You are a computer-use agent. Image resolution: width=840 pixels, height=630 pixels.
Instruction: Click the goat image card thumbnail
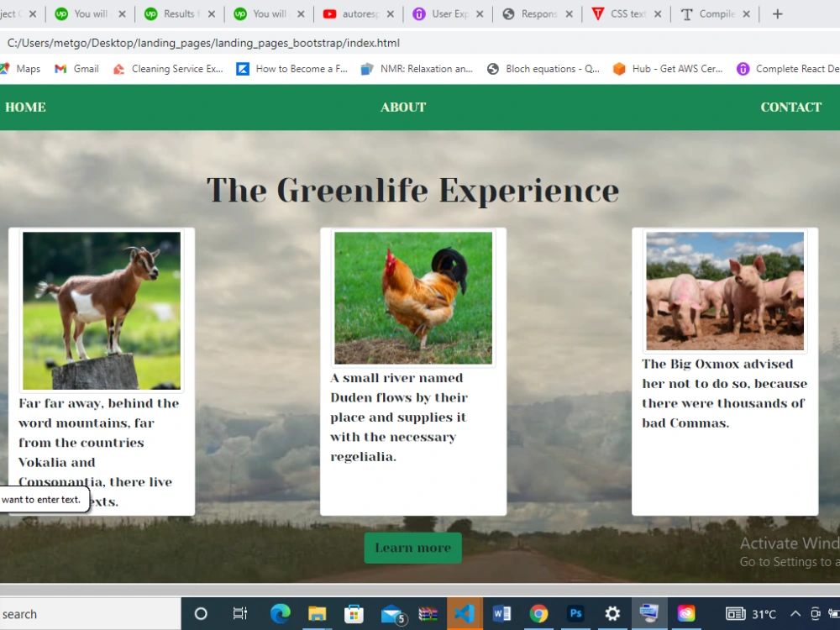pos(102,311)
